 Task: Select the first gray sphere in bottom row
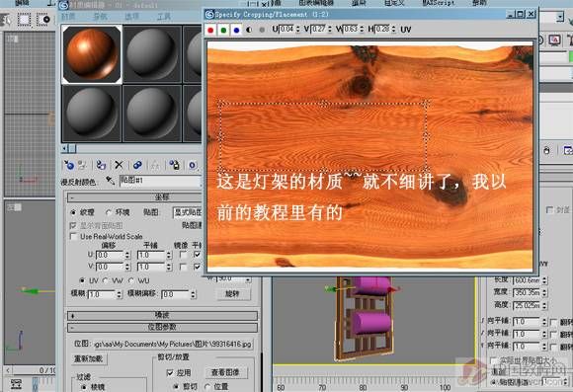(91, 114)
